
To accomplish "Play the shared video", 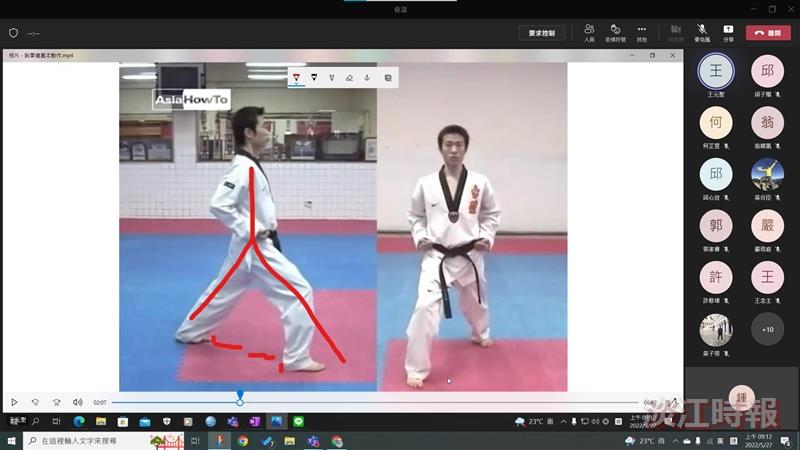I will click(14, 402).
